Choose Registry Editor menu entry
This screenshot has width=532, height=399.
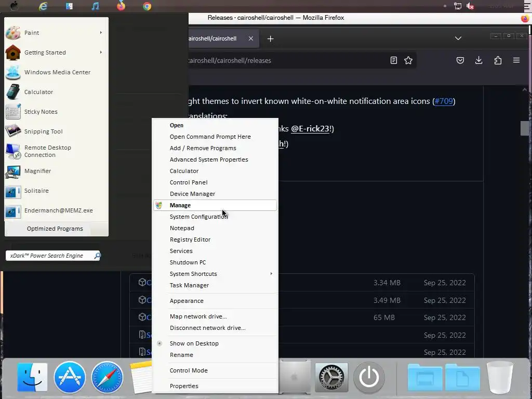[x=215, y=240]
